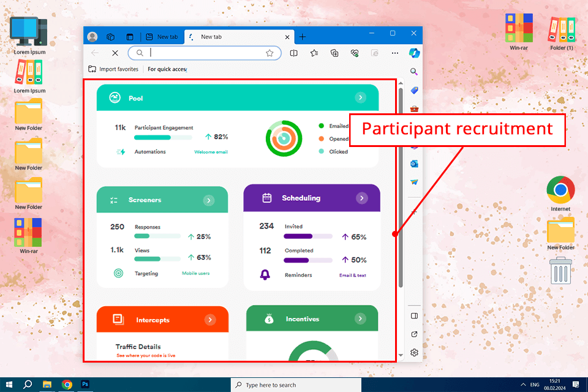Click the Targeting bullseye icon
Screen dimensions: 588x392
[x=118, y=273]
